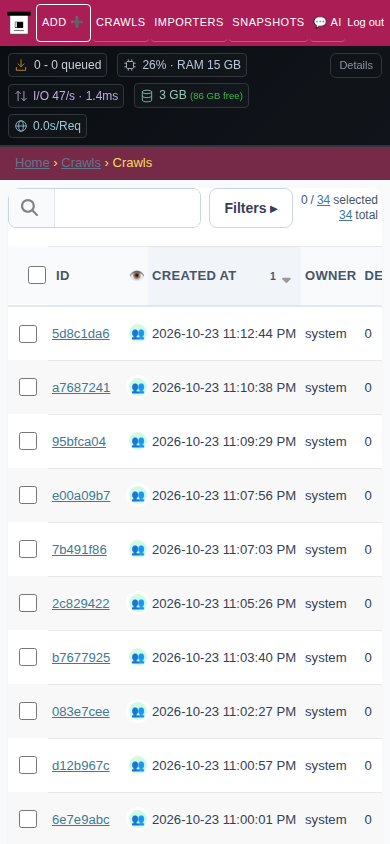
Task: Select checkbox for crawl b7677925
Action: (28, 657)
